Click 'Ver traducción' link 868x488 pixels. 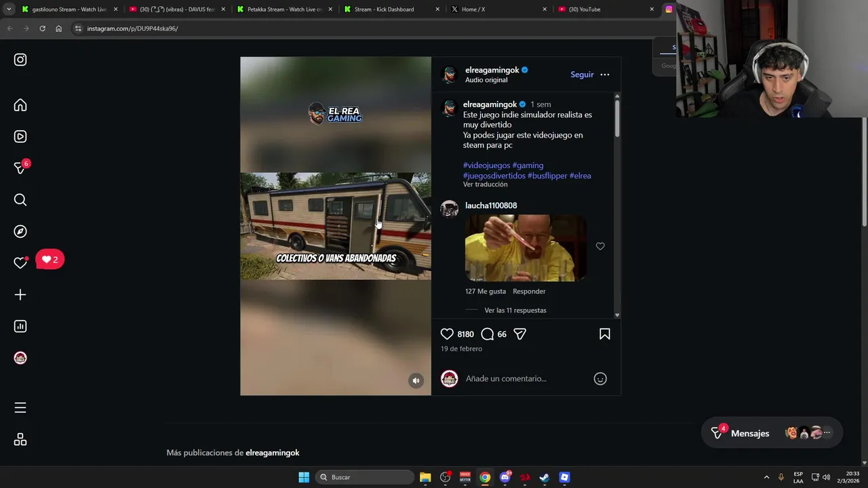tap(486, 184)
